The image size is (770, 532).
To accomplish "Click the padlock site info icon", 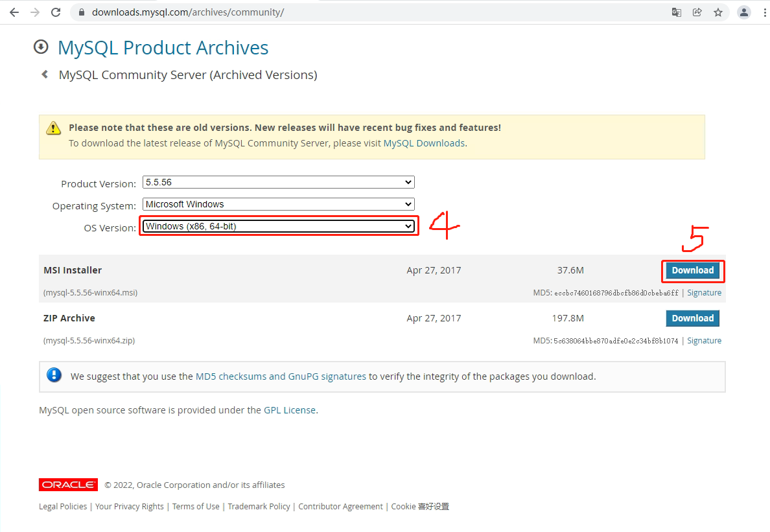I will pos(82,12).
